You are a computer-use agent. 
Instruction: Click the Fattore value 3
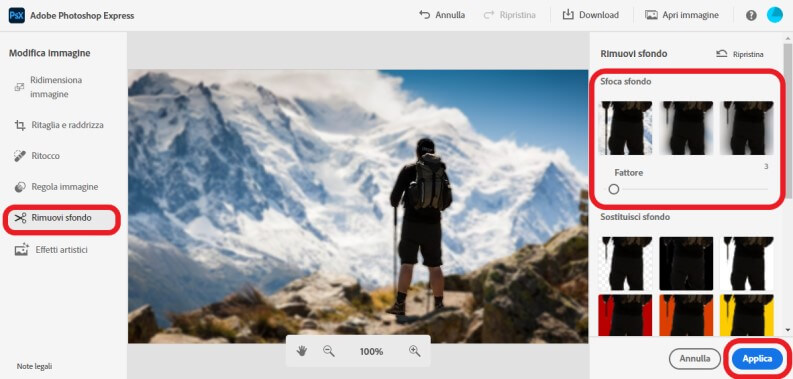[x=766, y=166]
